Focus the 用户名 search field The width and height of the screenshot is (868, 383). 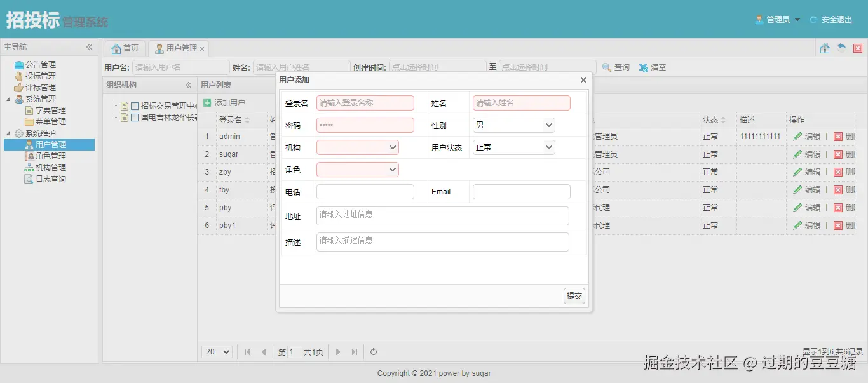(181, 67)
